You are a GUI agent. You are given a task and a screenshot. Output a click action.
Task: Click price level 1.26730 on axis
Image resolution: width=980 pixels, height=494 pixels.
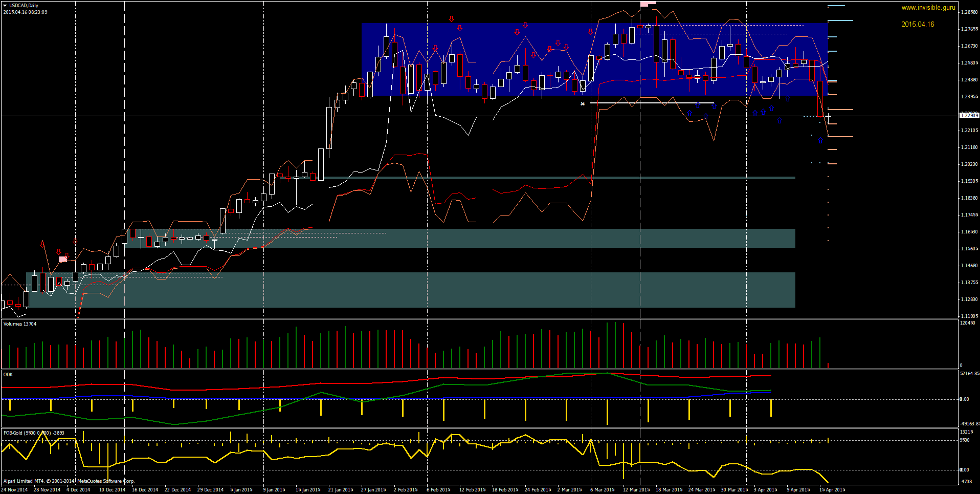click(x=969, y=46)
